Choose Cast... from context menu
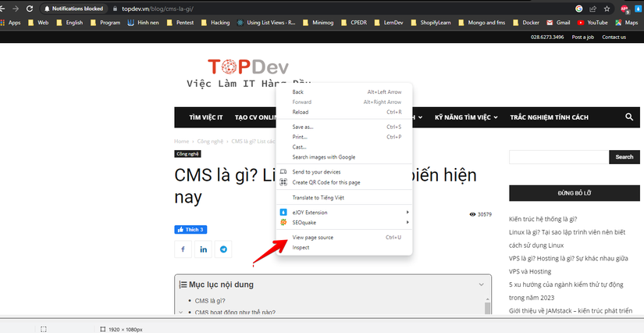 (x=343, y=147)
